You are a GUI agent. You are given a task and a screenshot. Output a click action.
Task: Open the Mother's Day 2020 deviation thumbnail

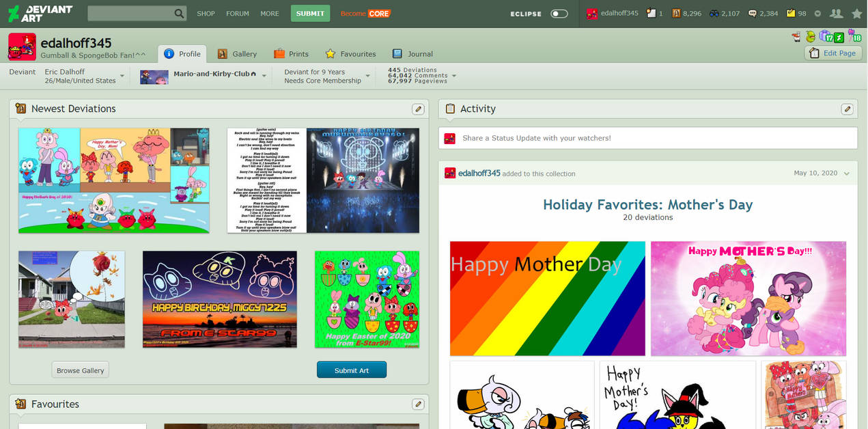[114, 180]
